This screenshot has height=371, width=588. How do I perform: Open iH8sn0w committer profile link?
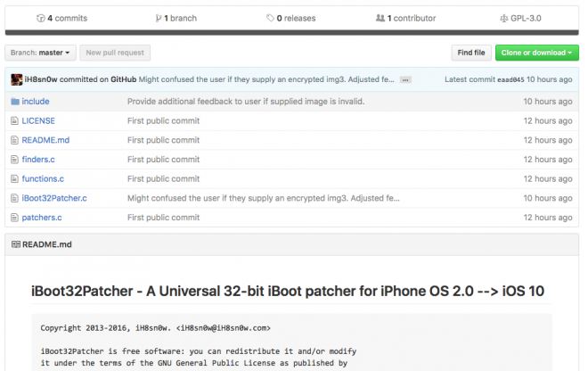click(x=40, y=79)
